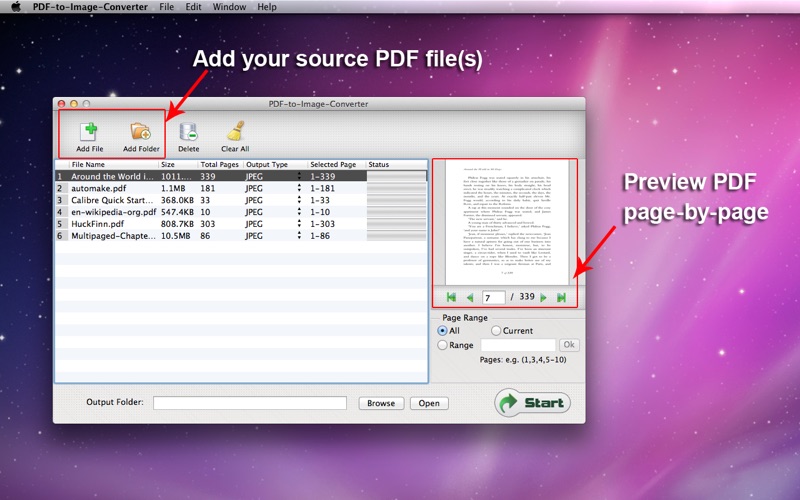Click the 1-339 selected page cell

[322, 177]
